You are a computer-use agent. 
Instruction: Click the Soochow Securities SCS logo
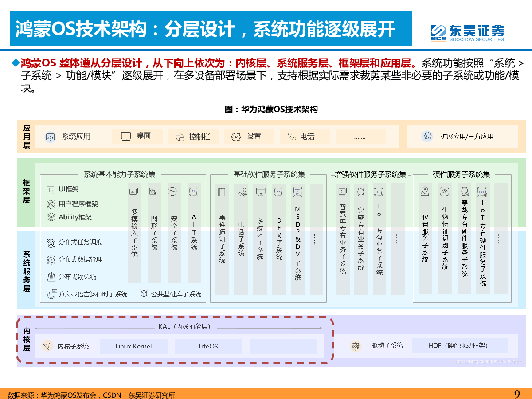438,33
